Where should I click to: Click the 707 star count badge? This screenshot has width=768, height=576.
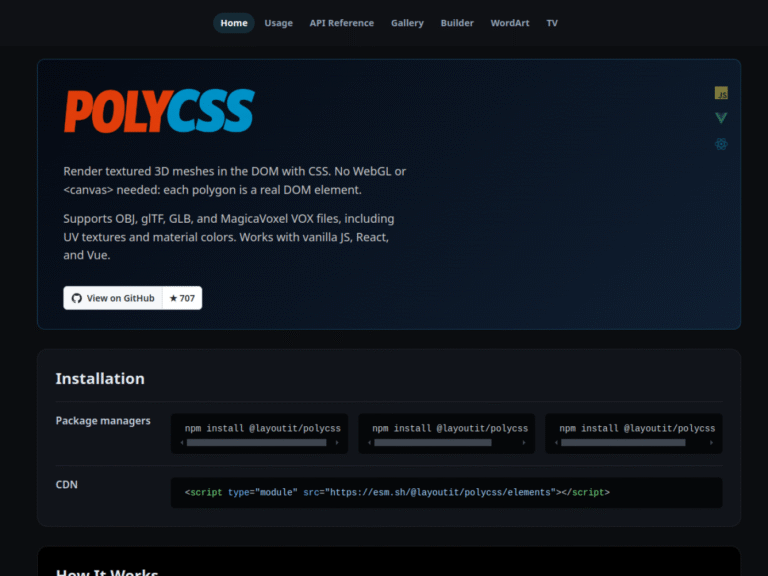click(182, 298)
